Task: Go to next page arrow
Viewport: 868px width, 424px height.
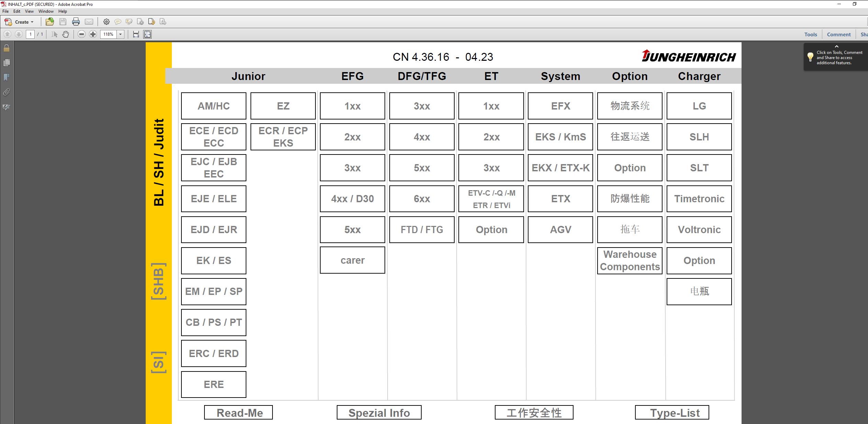Action: pos(19,34)
